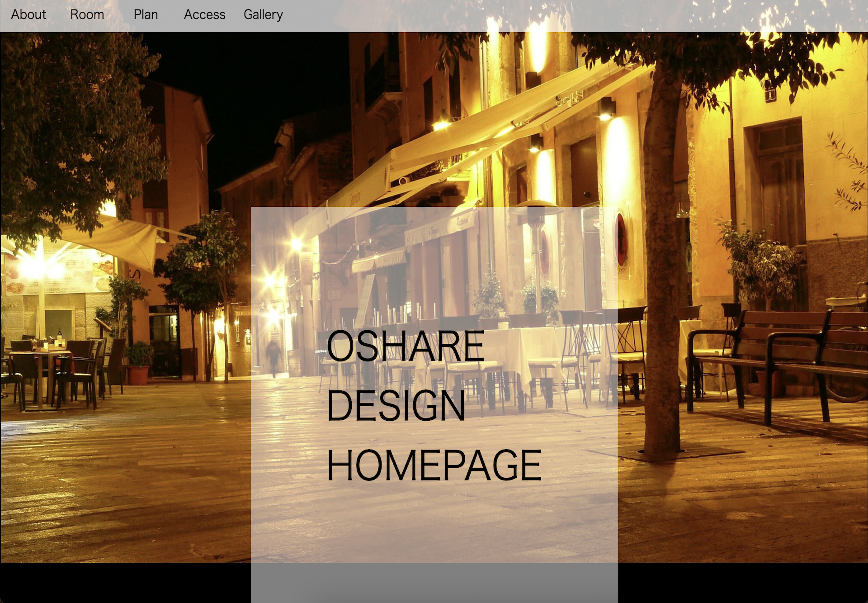868x603 pixels.
Task: Open the Gallery link in navbar
Action: (263, 14)
